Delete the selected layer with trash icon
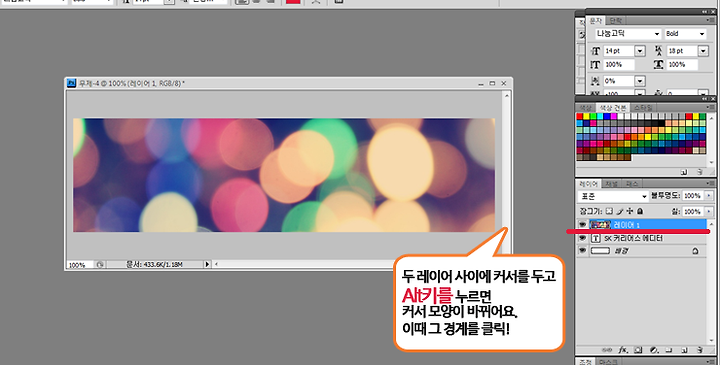Image resolution: width=720 pixels, height=365 pixels. click(700, 350)
